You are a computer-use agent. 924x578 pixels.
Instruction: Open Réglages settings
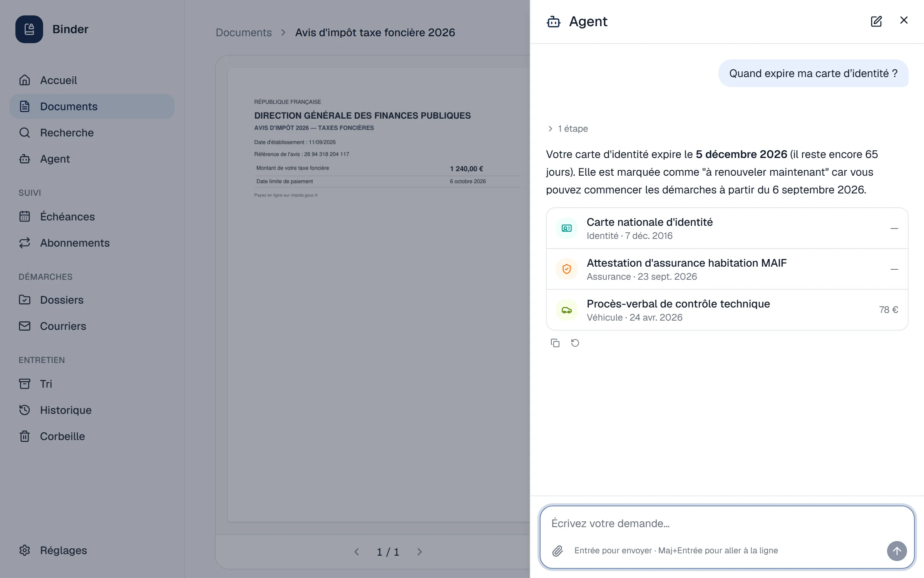(92, 550)
